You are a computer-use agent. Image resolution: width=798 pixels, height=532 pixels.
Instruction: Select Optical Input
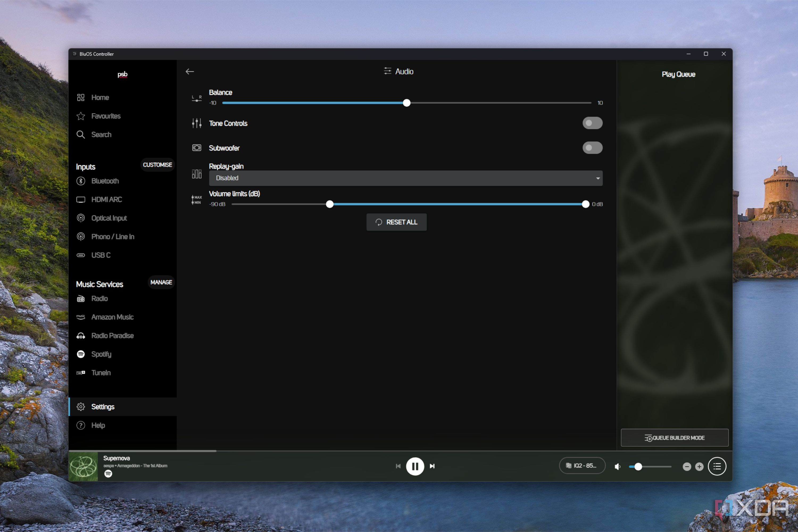coord(122,218)
